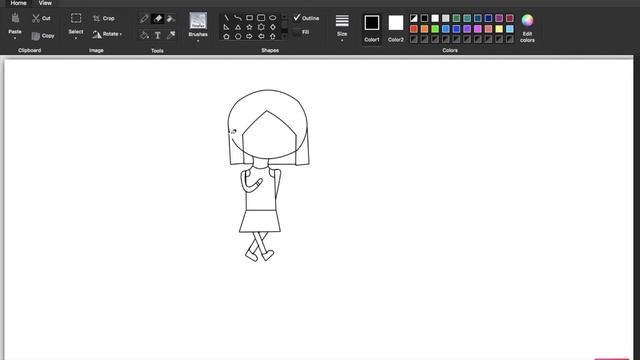
Task: Toggle the shape Fill option
Action: (301, 32)
